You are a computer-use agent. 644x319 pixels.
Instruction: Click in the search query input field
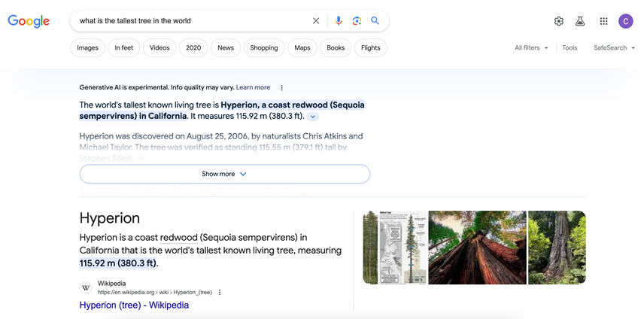click(x=193, y=21)
